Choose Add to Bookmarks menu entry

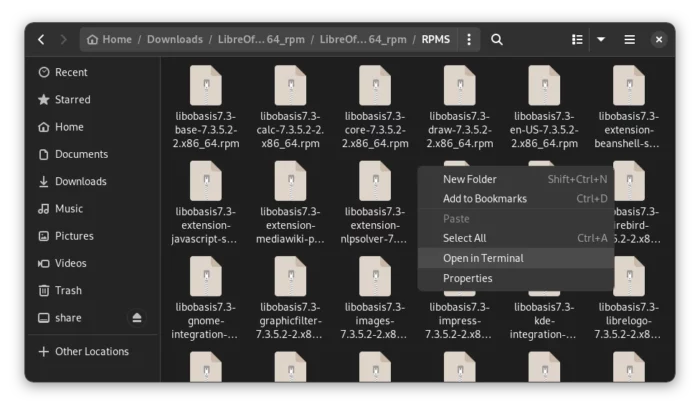516,199
